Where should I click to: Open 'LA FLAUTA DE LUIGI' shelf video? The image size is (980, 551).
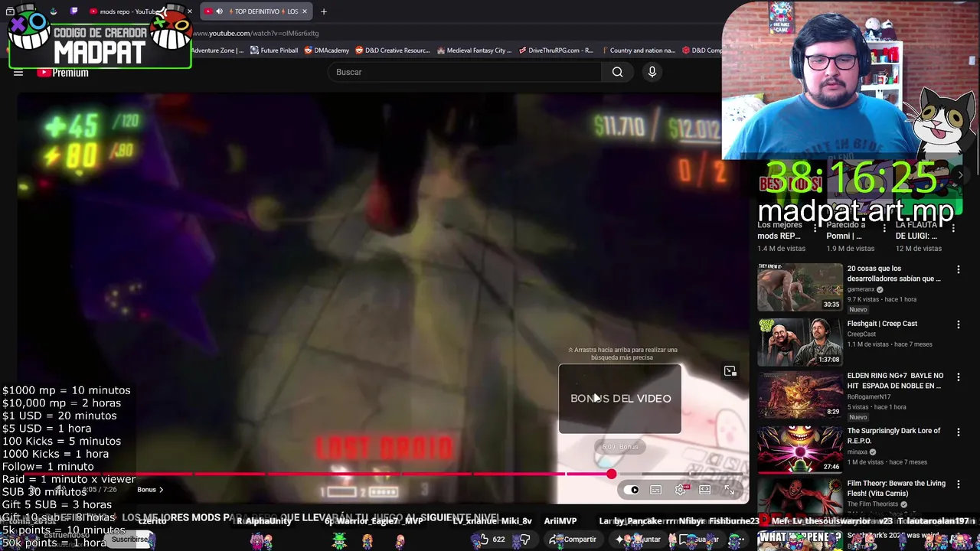pos(918,230)
